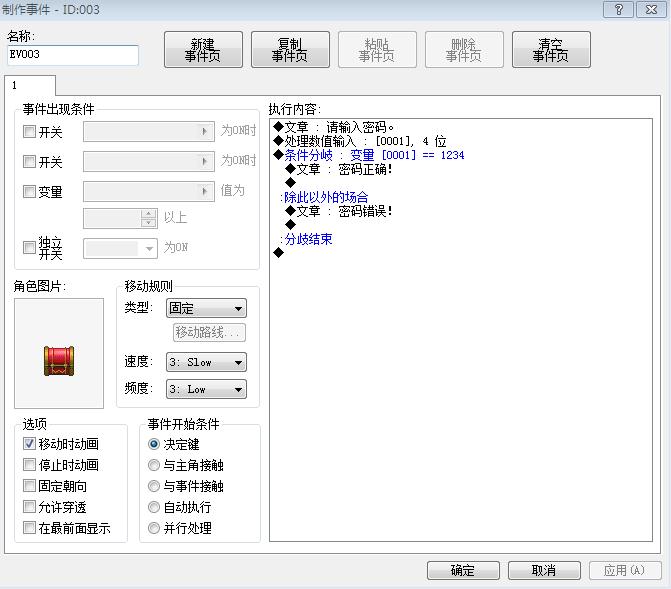Select the 并行处理 trigger radio button
The height and width of the screenshot is (589, 671).
click(154, 528)
